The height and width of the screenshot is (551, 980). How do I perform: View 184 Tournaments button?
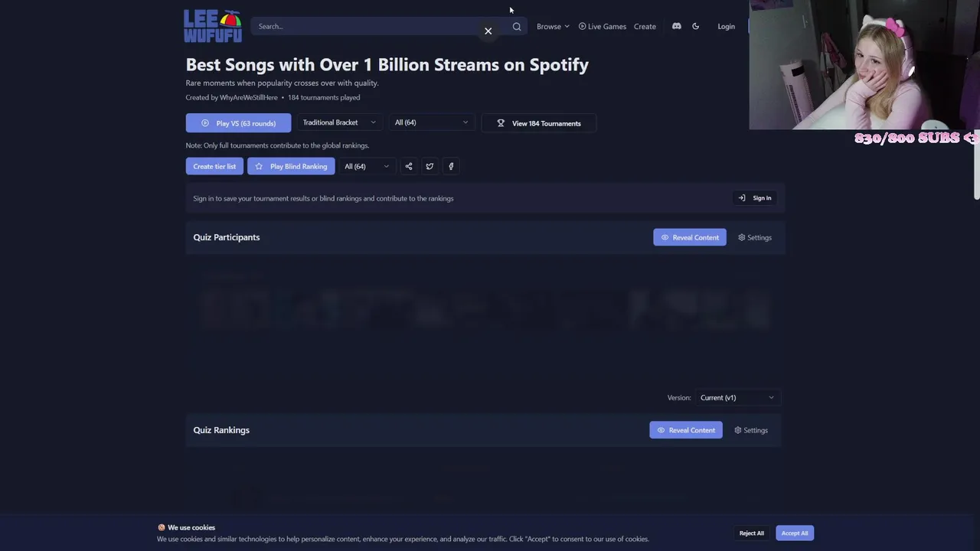click(538, 123)
